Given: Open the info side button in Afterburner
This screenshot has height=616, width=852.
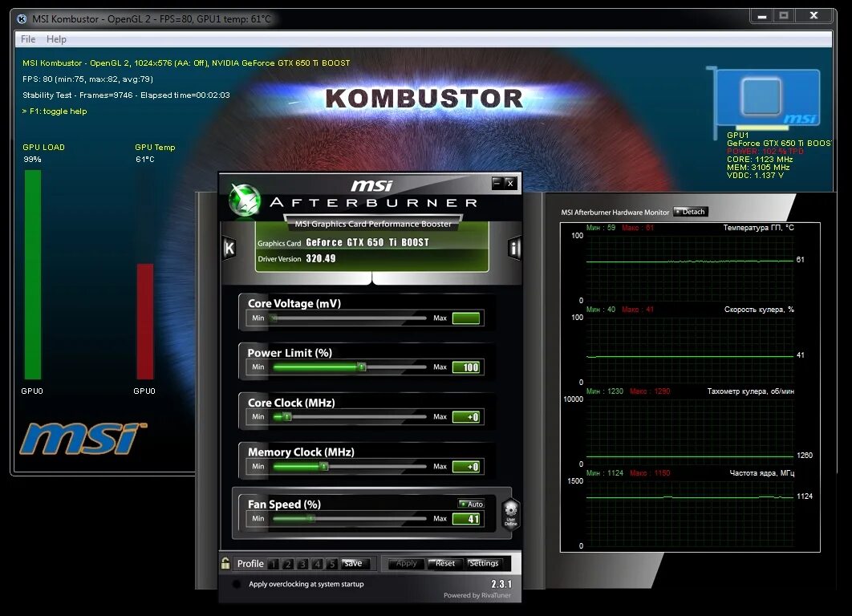Looking at the screenshot, I should (514, 249).
